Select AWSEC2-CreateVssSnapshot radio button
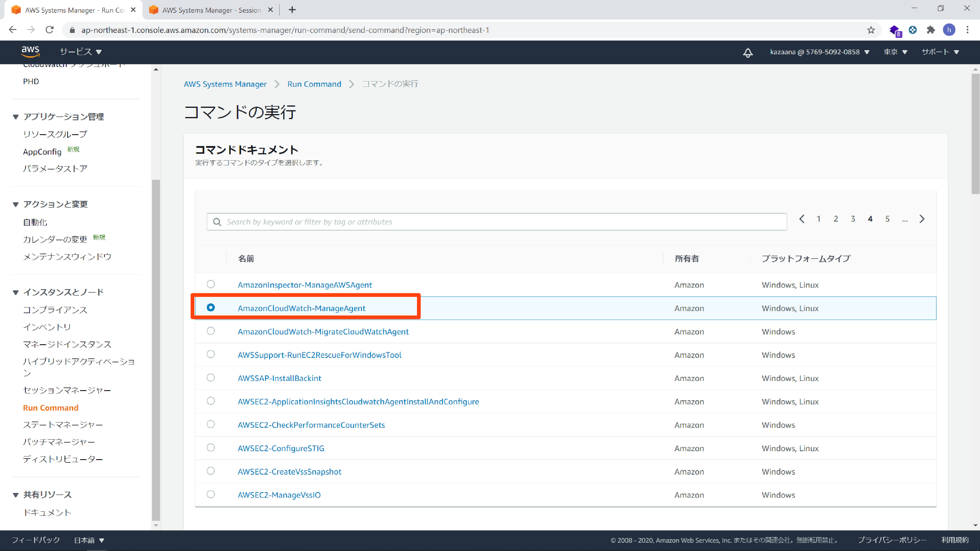980x551 pixels. (x=211, y=471)
